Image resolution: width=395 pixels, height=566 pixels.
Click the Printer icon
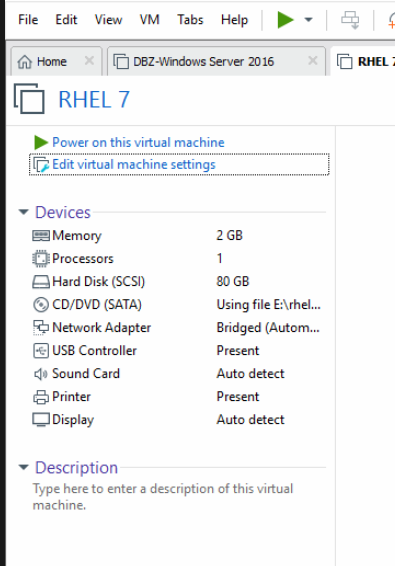(x=41, y=397)
